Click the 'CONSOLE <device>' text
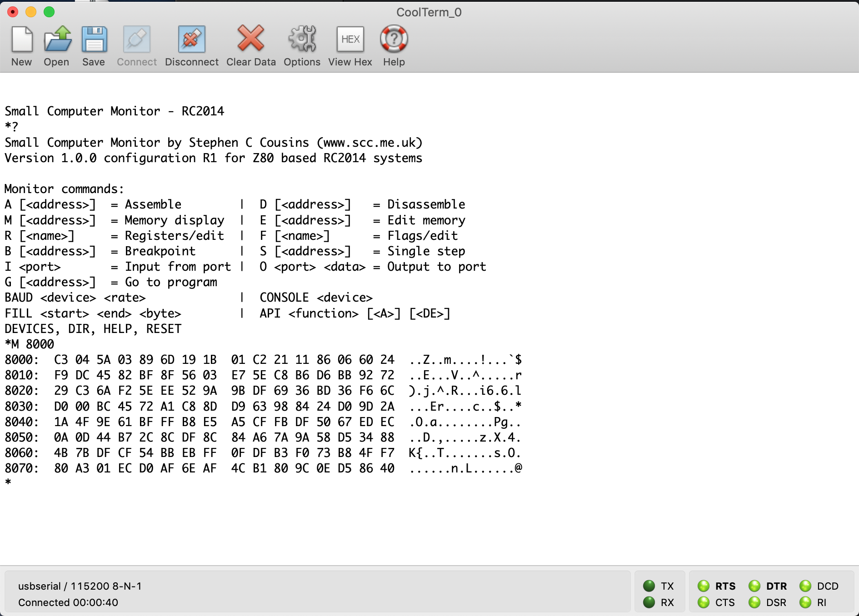Screen dimensions: 859x616 pyautogui.click(x=316, y=298)
